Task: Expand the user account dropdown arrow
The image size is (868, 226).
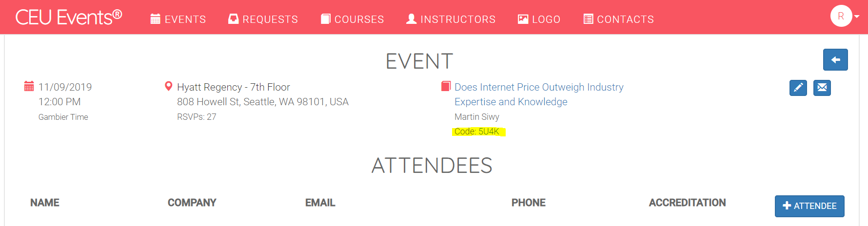Action: click(857, 17)
